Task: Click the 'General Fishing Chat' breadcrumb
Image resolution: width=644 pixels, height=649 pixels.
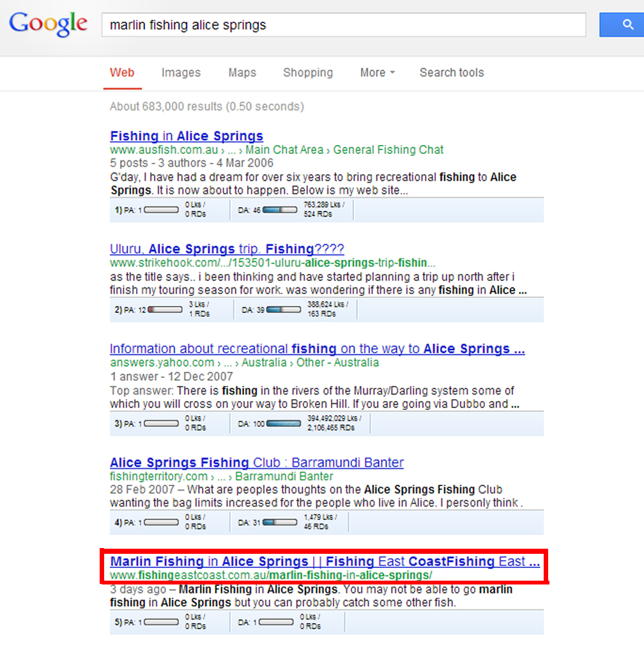Action: [x=388, y=150]
